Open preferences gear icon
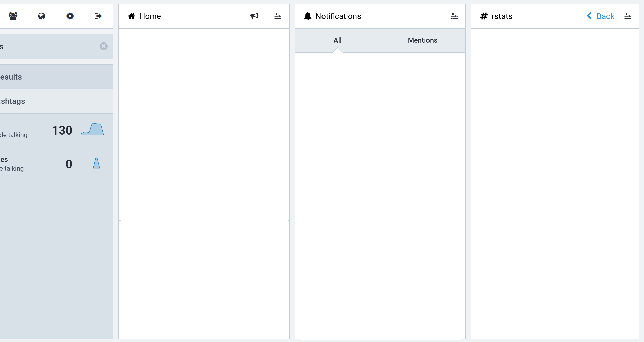 click(70, 16)
